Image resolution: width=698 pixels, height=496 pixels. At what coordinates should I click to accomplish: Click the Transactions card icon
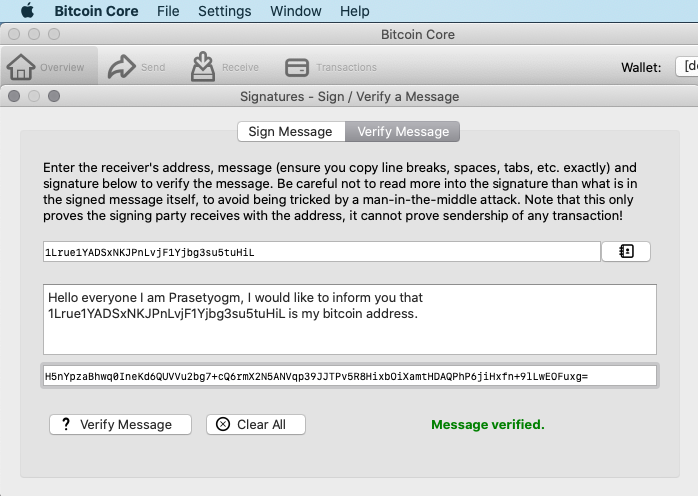297,68
